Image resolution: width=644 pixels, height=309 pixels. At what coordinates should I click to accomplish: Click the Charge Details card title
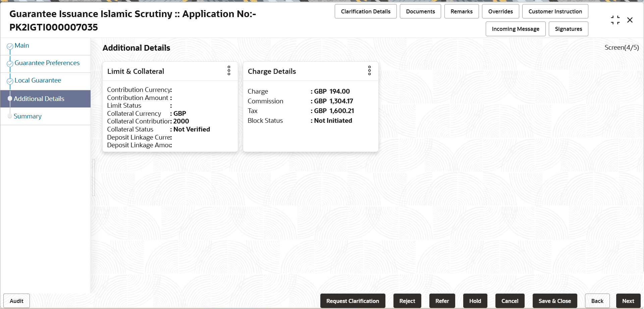(x=272, y=71)
